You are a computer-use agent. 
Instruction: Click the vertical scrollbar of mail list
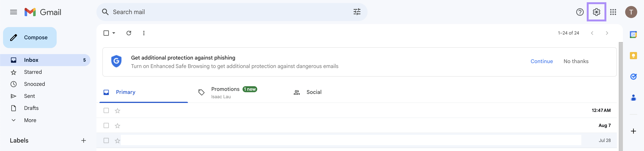click(621, 96)
